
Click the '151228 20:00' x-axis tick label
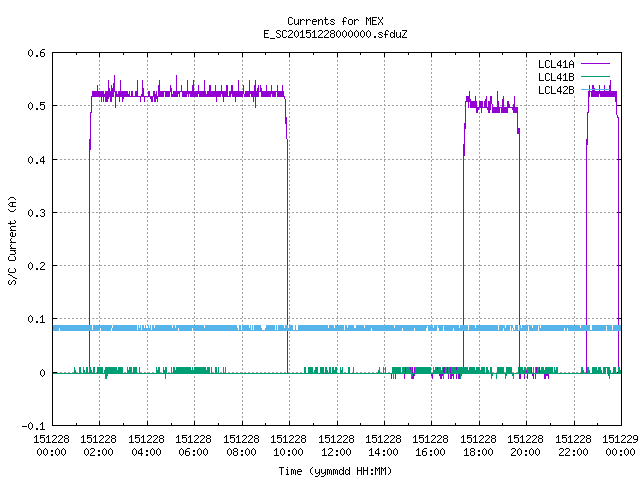tap(525, 445)
